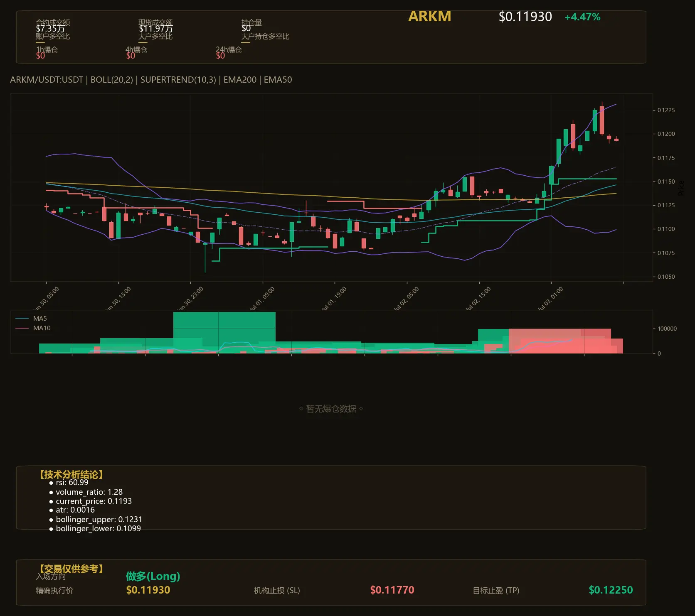Select the 机构止损 (SL) label
The width and height of the screenshot is (695, 616).
click(277, 591)
